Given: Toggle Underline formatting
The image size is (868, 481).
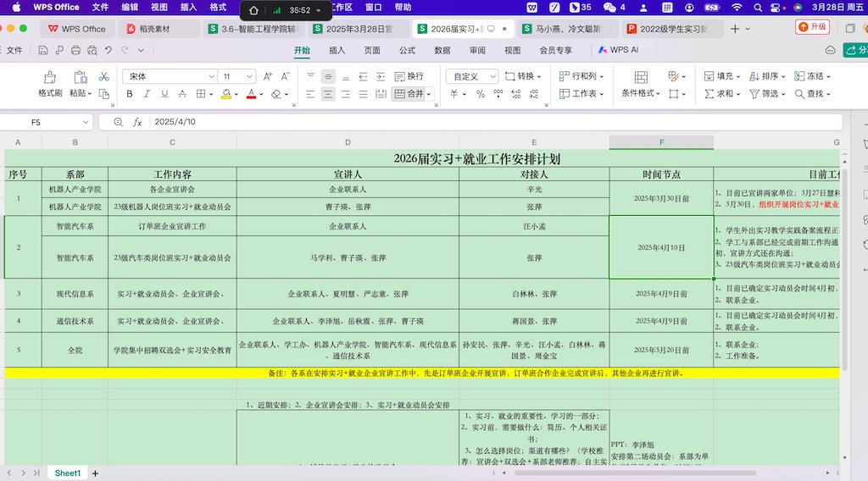Looking at the screenshot, I should [x=164, y=94].
